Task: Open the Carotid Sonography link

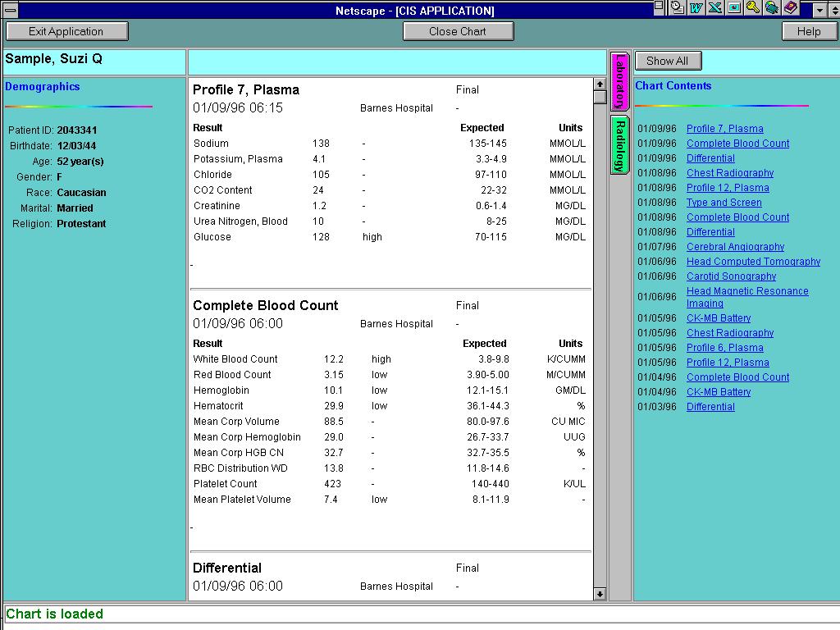Action: 731,276
